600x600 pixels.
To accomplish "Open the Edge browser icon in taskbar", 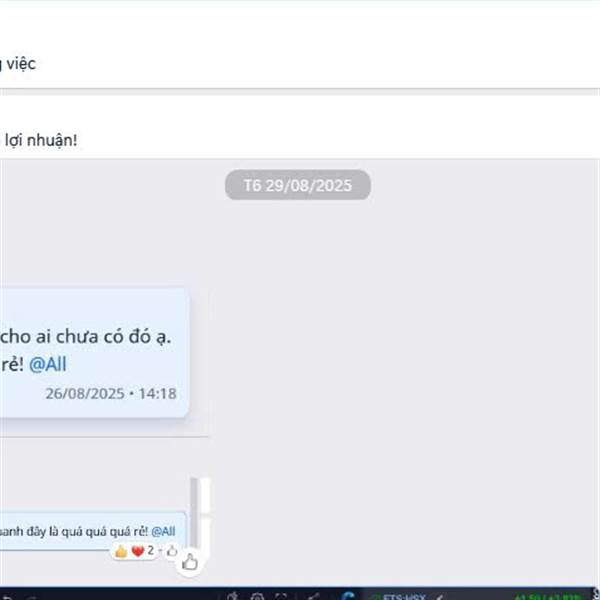I will (x=349, y=596).
